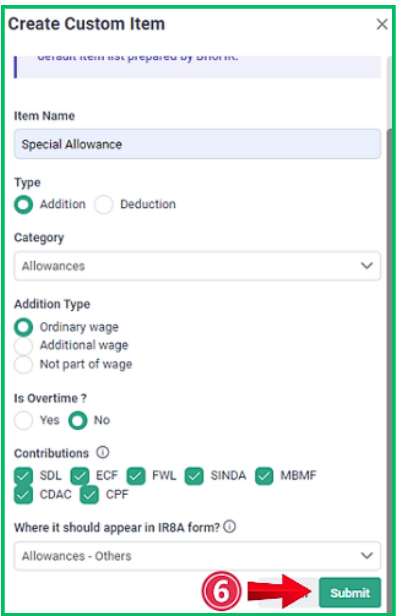Screen dimensions: 397x616
Task: Toggle the FWL contribution checkbox
Action: 136,476
